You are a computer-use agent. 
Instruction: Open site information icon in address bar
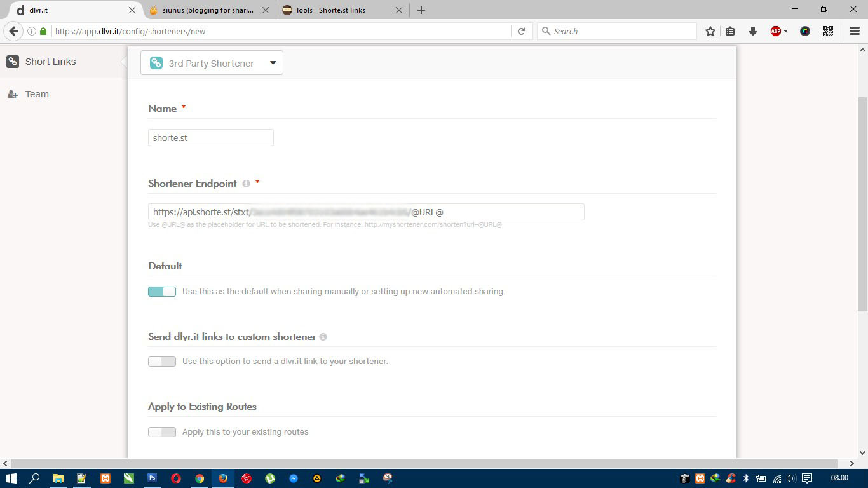[31, 31]
